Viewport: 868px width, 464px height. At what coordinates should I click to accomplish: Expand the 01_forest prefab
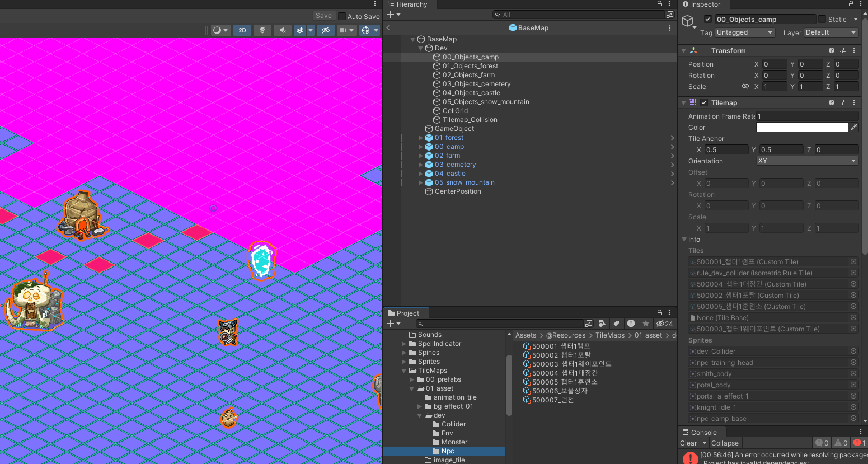(x=421, y=138)
